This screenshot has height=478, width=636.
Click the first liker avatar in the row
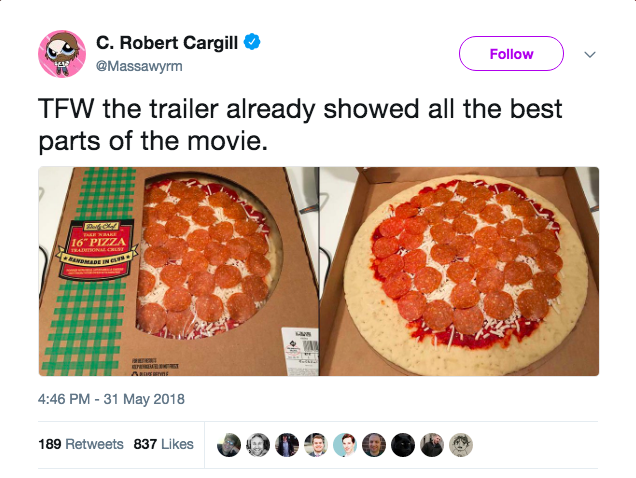click(x=229, y=445)
